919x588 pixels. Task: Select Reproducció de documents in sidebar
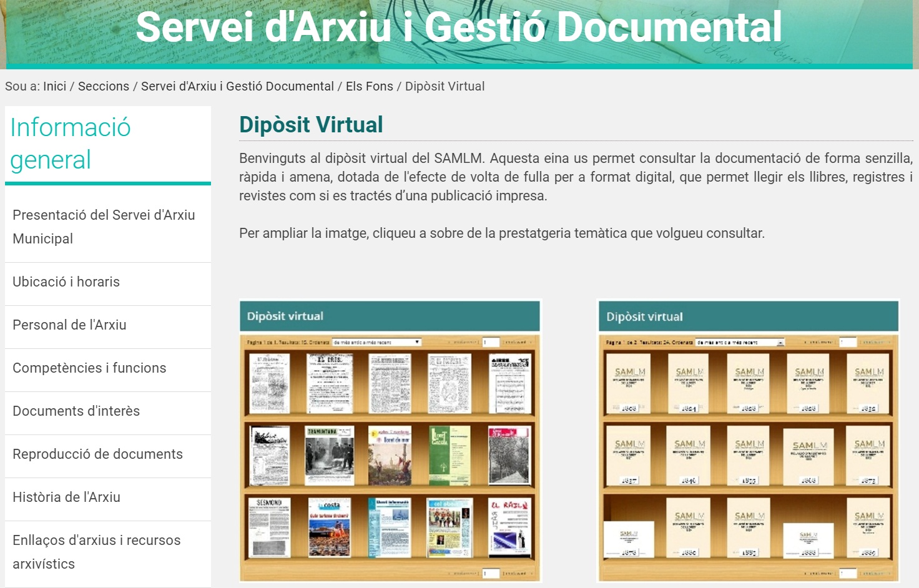click(x=97, y=454)
